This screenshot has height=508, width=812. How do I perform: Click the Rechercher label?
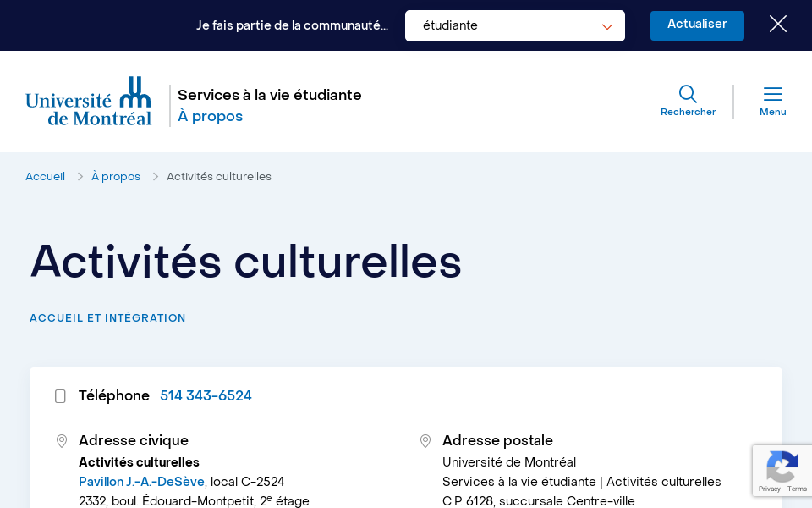click(688, 112)
